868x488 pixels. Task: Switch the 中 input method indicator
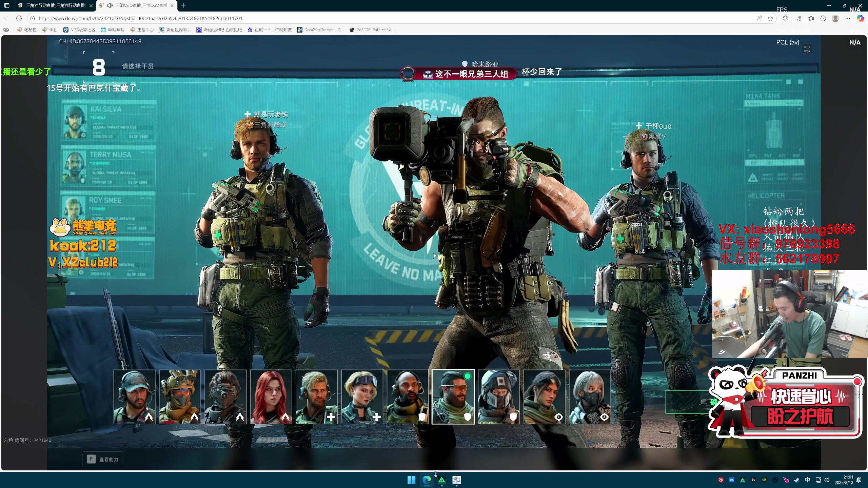[x=807, y=480]
